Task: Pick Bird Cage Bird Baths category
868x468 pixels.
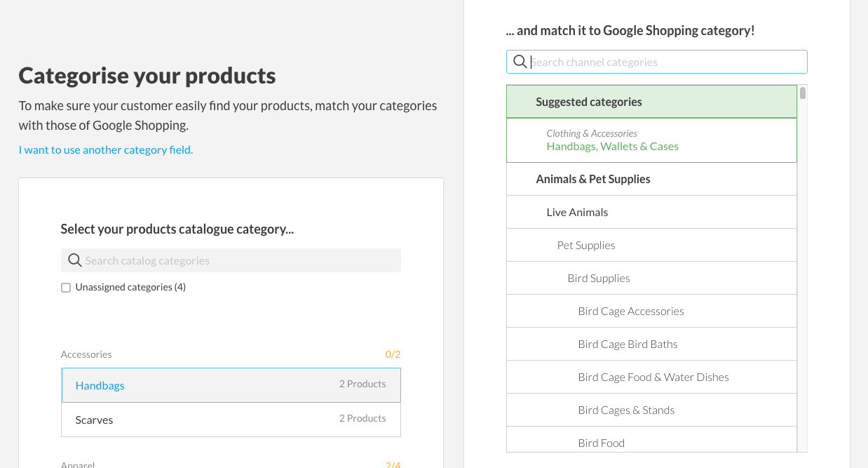Action: pyautogui.click(x=651, y=344)
